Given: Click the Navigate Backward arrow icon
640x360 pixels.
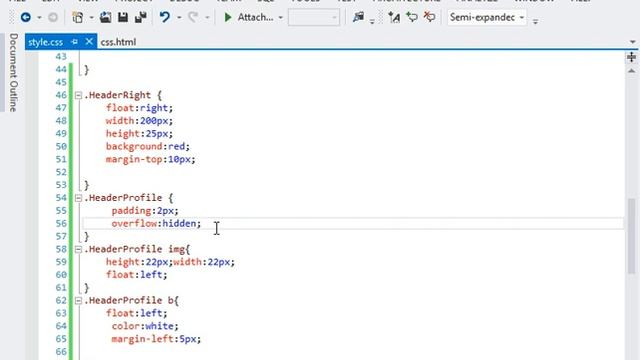Looking at the screenshot, I should (x=26, y=17).
